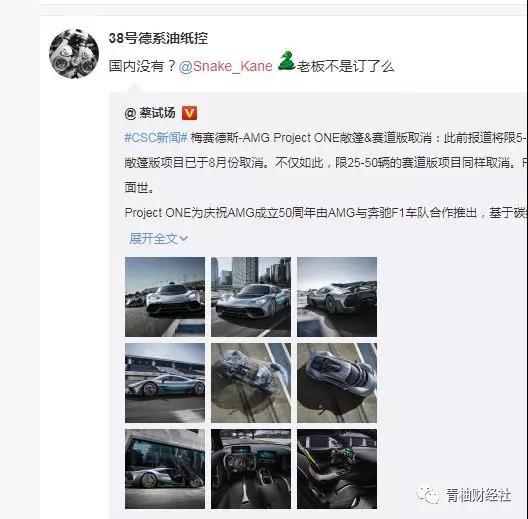Screen dimensions: 528x519
Task: Open the 38号德系油纸控 username
Action: [x=158, y=38]
